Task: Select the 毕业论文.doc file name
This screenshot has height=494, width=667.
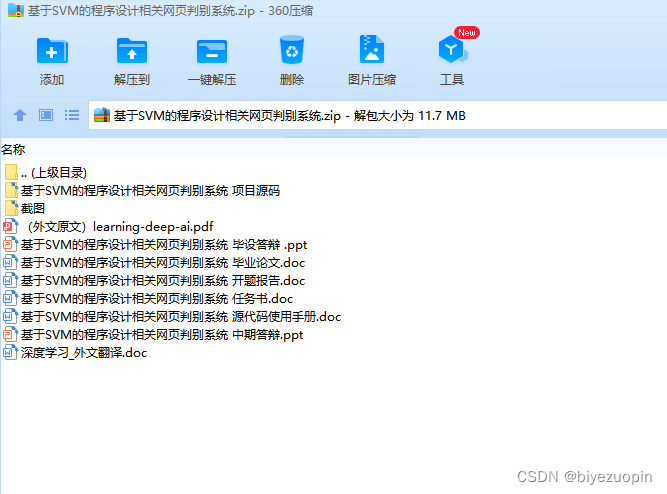Action: (x=163, y=262)
